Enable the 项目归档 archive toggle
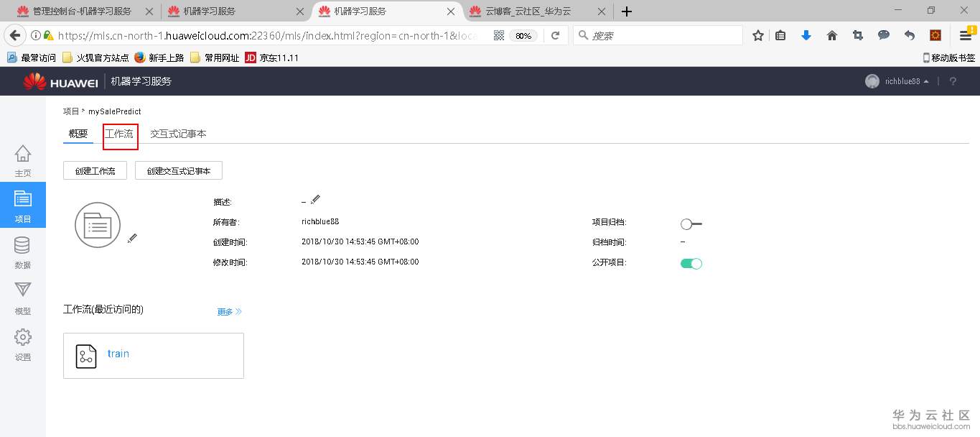 coord(690,224)
